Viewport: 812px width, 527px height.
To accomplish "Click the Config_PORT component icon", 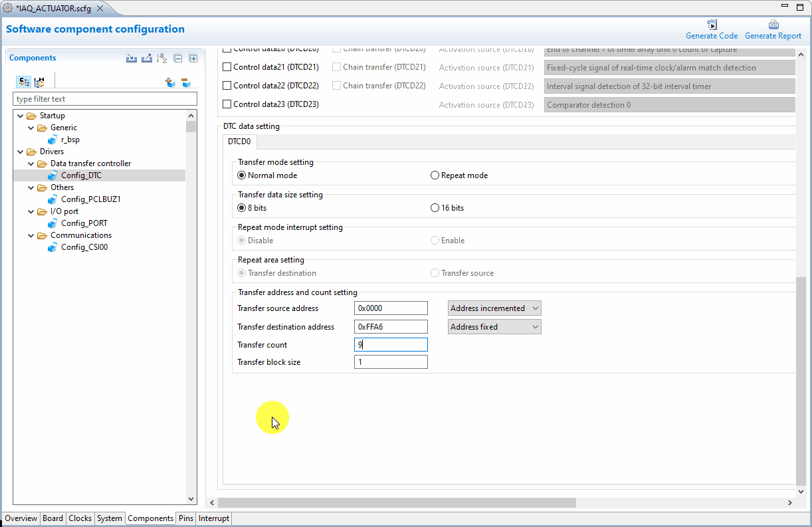I will click(x=53, y=223).
